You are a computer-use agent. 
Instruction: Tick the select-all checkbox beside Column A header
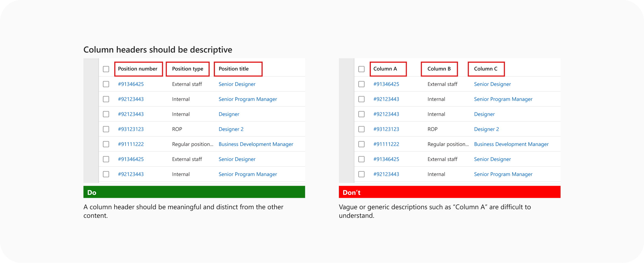[361, 69]
